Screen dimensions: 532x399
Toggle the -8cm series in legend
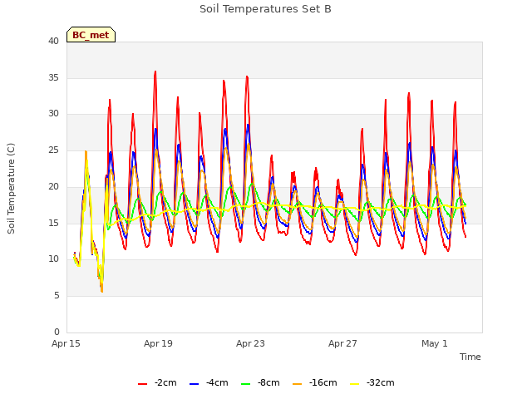260,382
